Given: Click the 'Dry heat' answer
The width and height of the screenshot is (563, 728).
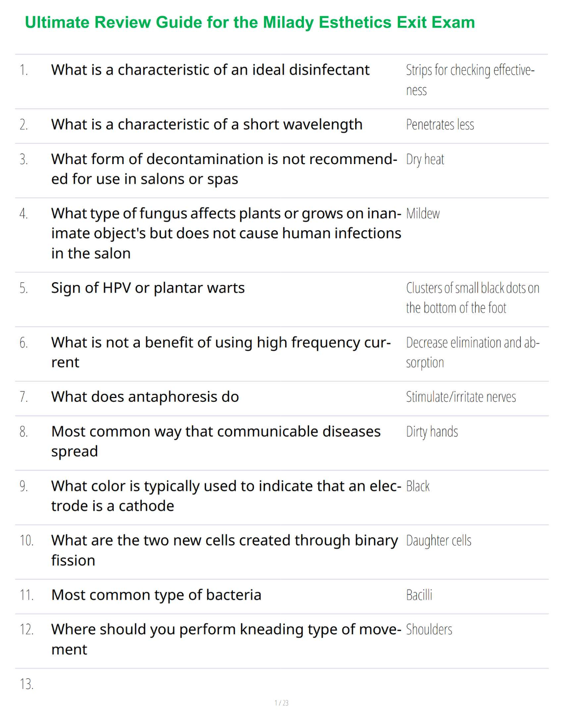Looking at the screenshot, I should (x=425, y=159).
